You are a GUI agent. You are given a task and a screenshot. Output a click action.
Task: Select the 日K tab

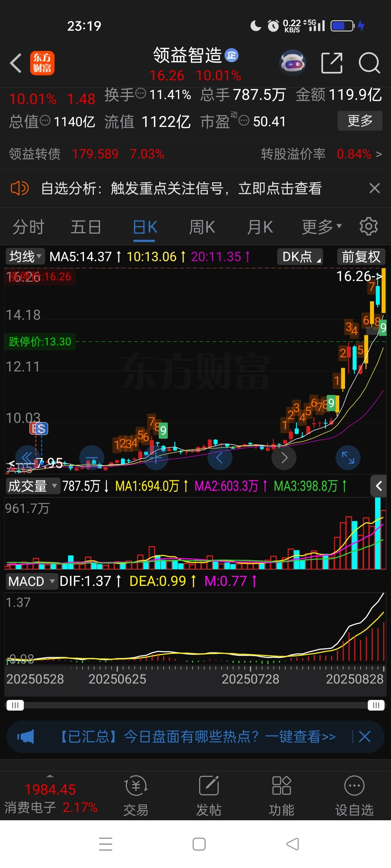[x=145, y=227]
